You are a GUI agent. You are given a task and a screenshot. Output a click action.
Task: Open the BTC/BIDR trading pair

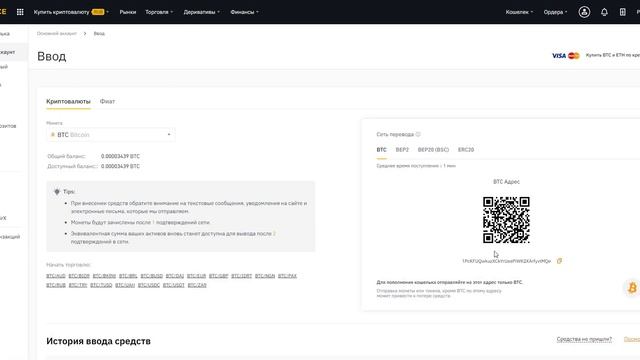coord(79,276)
